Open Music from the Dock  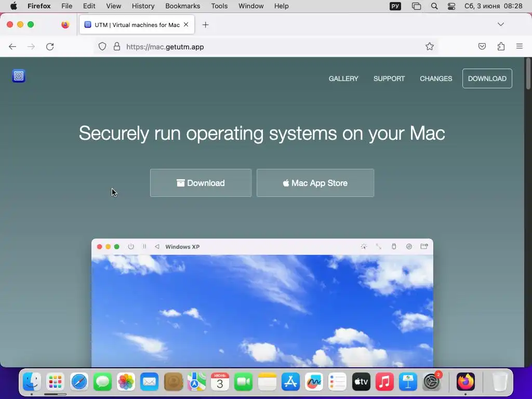(384, 382)
